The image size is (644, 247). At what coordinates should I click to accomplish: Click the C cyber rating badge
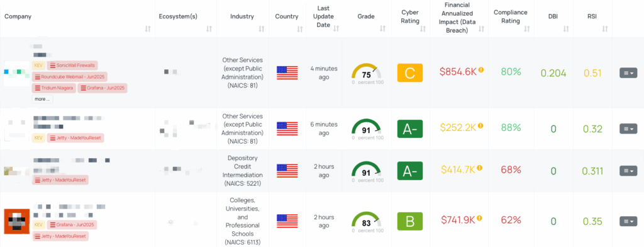410,73
